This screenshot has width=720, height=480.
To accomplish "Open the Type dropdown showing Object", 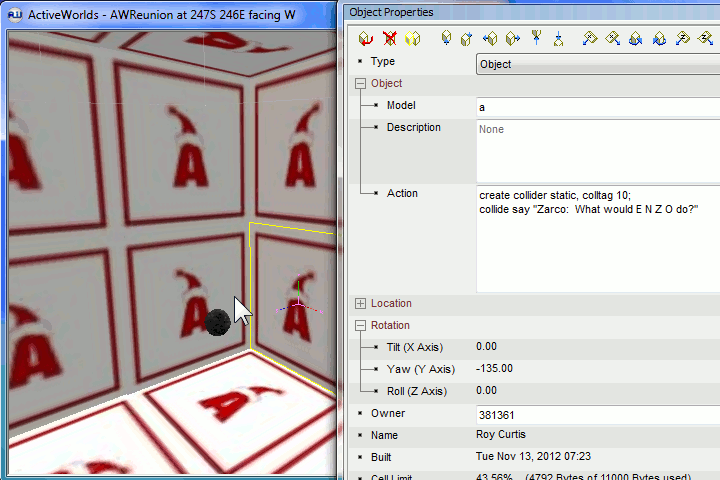I will coord(597,64).
